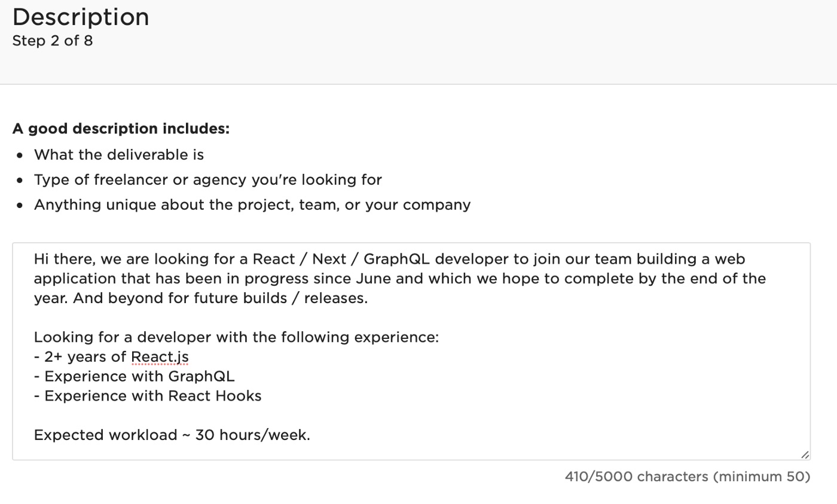Place cursor on "Expected workload ~ 30 hours/week." line
Viewport: 837px width, 504px height.
pos(172,435)
